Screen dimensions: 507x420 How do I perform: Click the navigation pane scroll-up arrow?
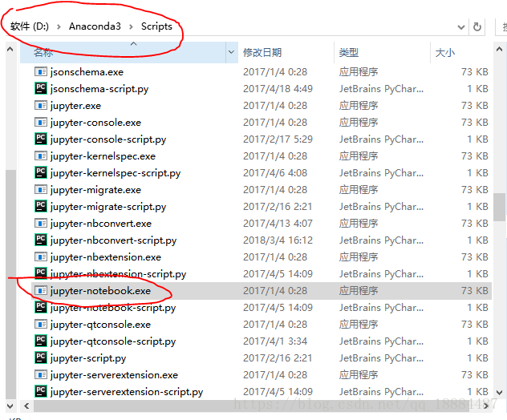(10, 50)
